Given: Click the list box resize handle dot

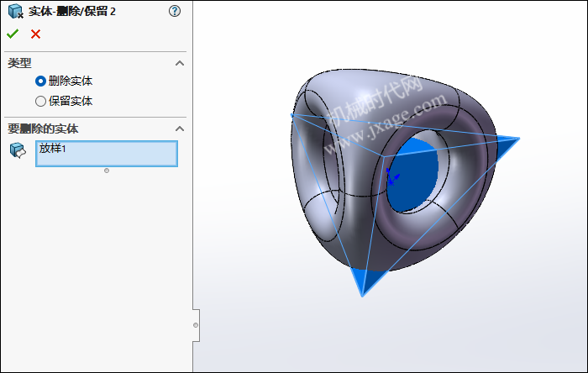Looking at the screenshot, I should (107, 171).
